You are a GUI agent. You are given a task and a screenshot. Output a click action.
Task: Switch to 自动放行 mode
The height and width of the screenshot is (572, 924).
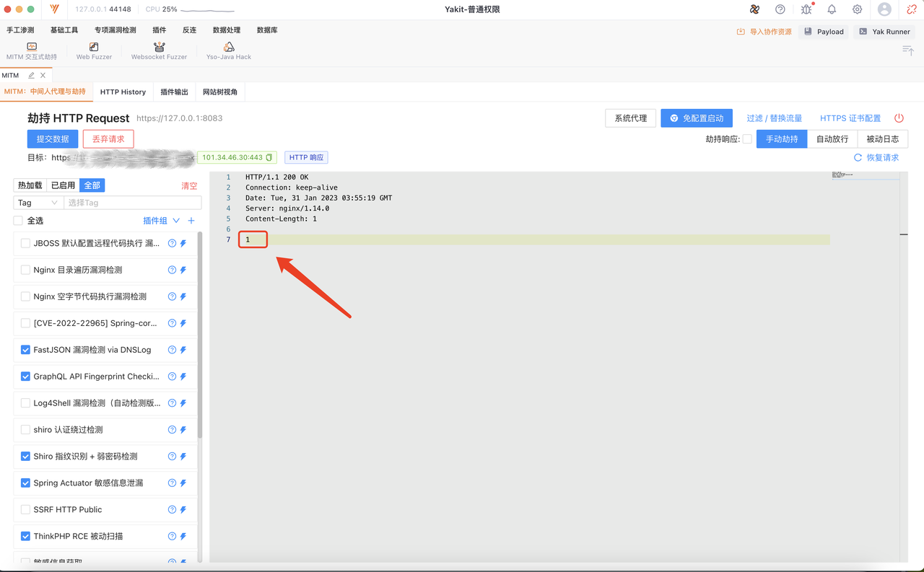832,139
